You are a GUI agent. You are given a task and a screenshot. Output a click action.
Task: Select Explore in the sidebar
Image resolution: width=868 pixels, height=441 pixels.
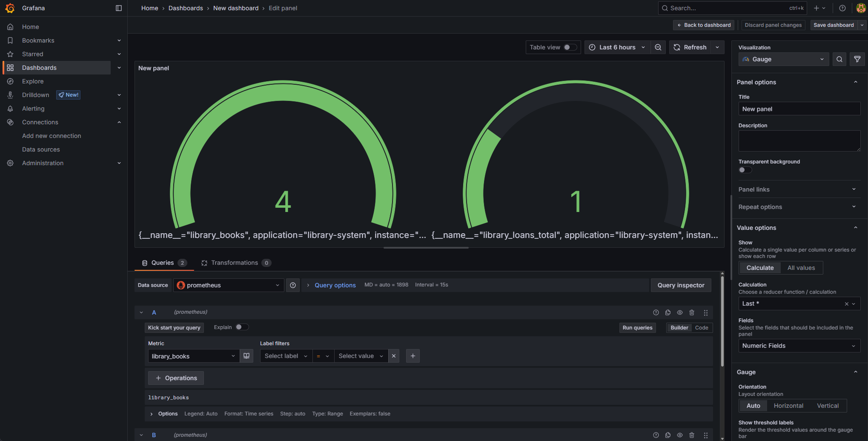pos(33,81)
